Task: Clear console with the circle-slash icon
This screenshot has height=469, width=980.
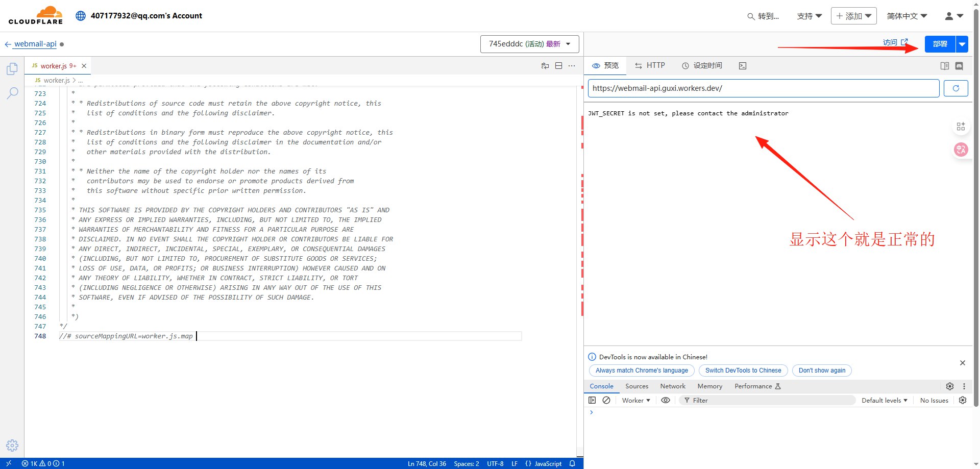Action: point(606,400)
